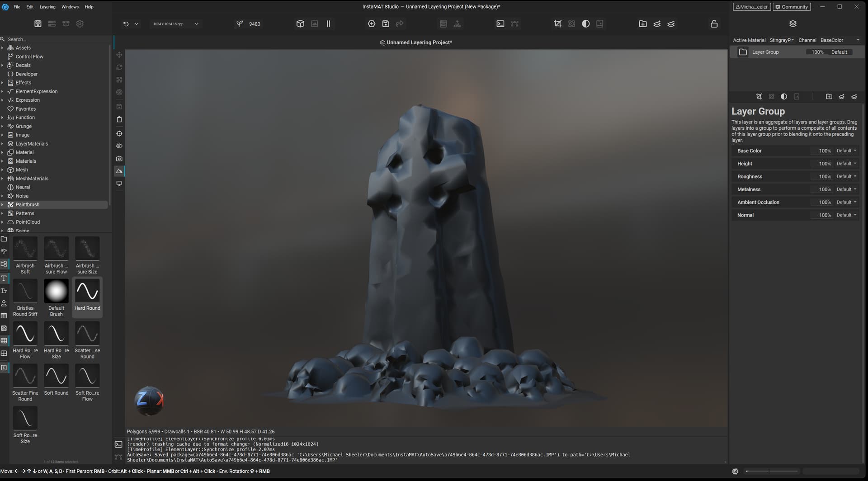Expand the Materials category in library tree
The height and width of the screenshot is (481, 868).
tap(2, 161)
